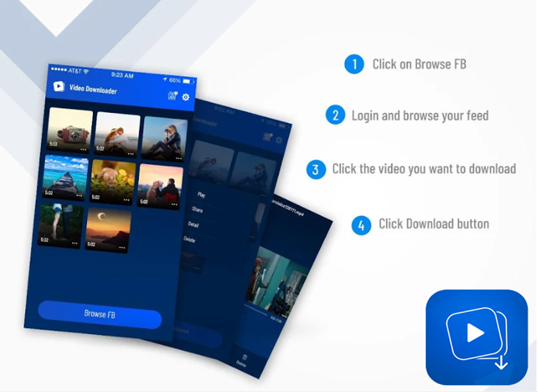Open more options on the standing legs video
This screenshot has height=392, width=538.
pyautogui.click(x=75, y=243)
